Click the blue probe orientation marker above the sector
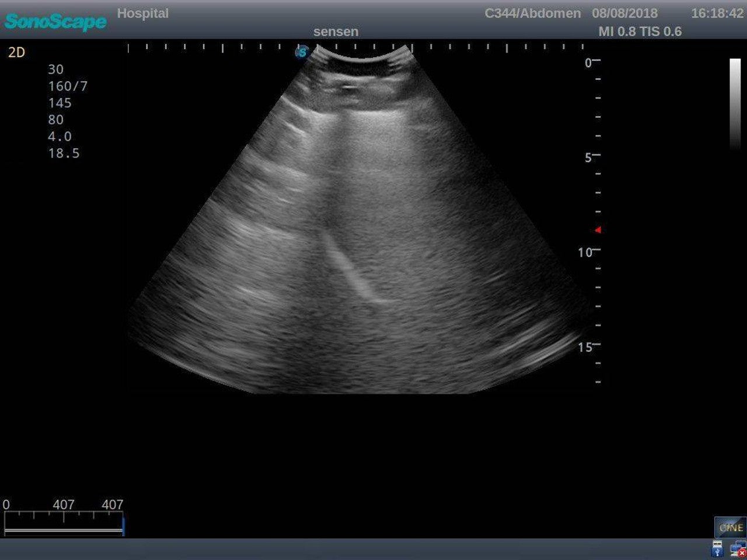The width and height of the screenshot is (747, 560). 301,54
